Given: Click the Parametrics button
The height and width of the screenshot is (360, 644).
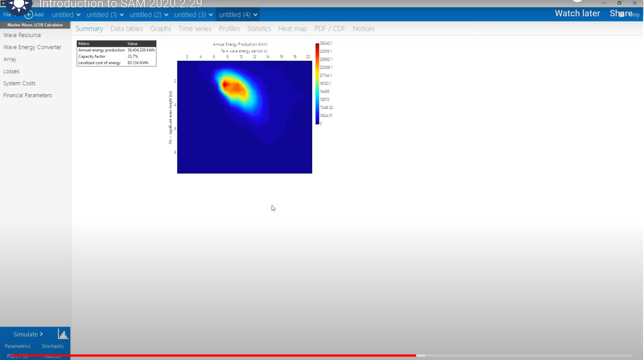Looking at the screenshot, I should (x=17, y=346).
